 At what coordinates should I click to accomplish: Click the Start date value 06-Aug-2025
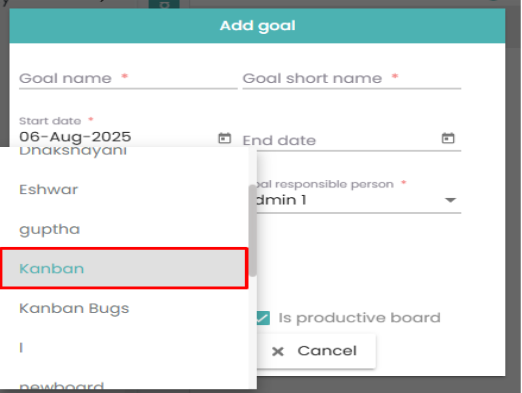point(75,137)
